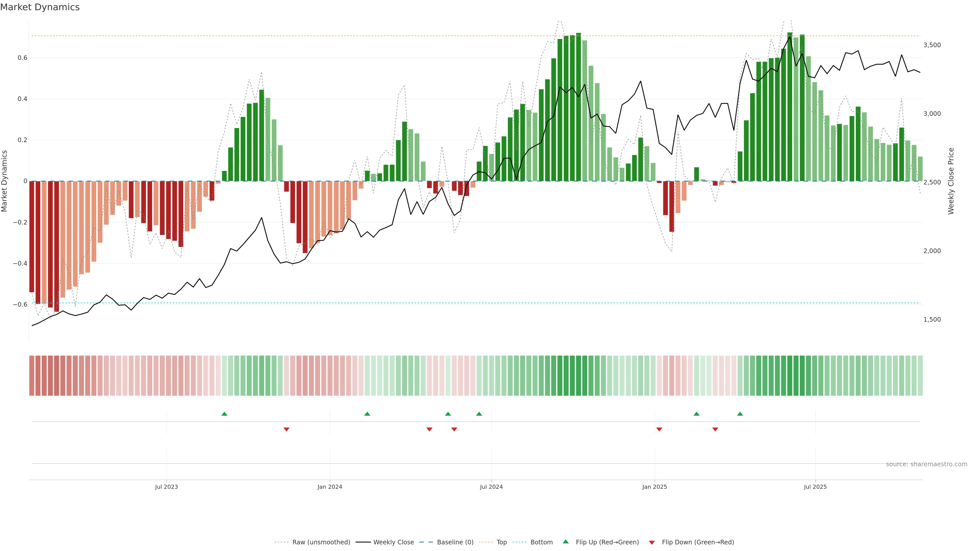Click the Jul 2023 x-axis label
Image resolution: width=980 pixels, height=551 pixels.
[x=166, y=487]
